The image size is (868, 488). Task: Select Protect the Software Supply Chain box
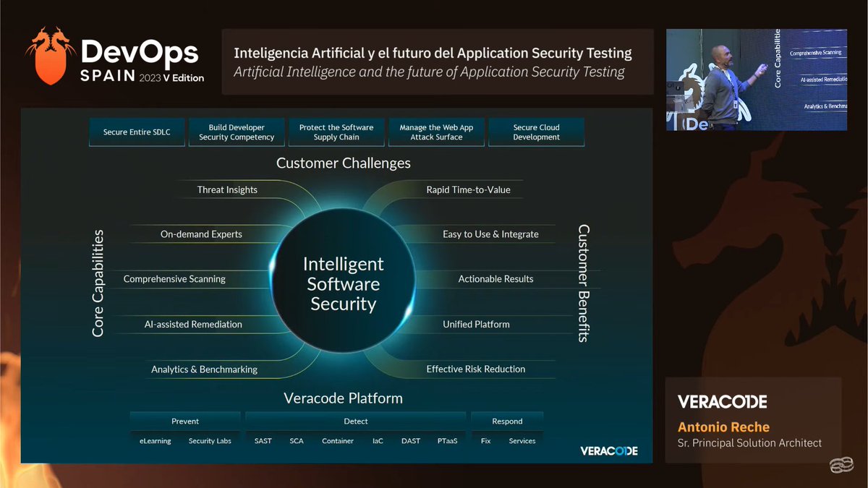coord(336,132)
